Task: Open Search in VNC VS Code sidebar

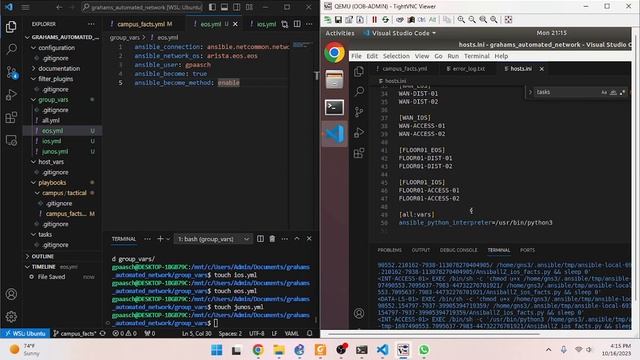Action: [x=359, y=91]
